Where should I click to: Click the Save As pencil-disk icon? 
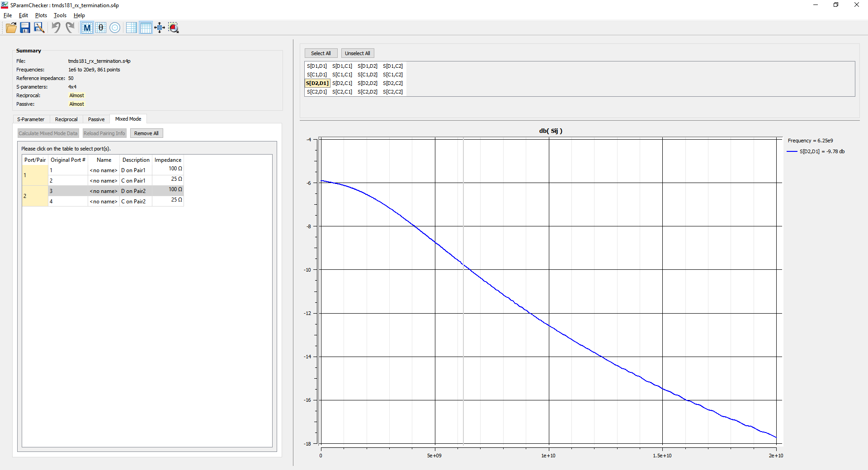coord(39,28)
